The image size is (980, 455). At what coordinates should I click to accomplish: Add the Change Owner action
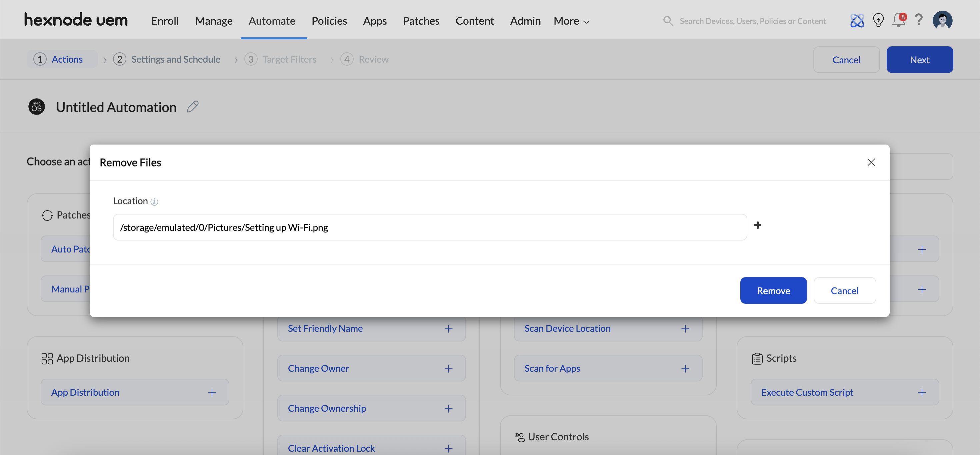(x=448, y=368)
